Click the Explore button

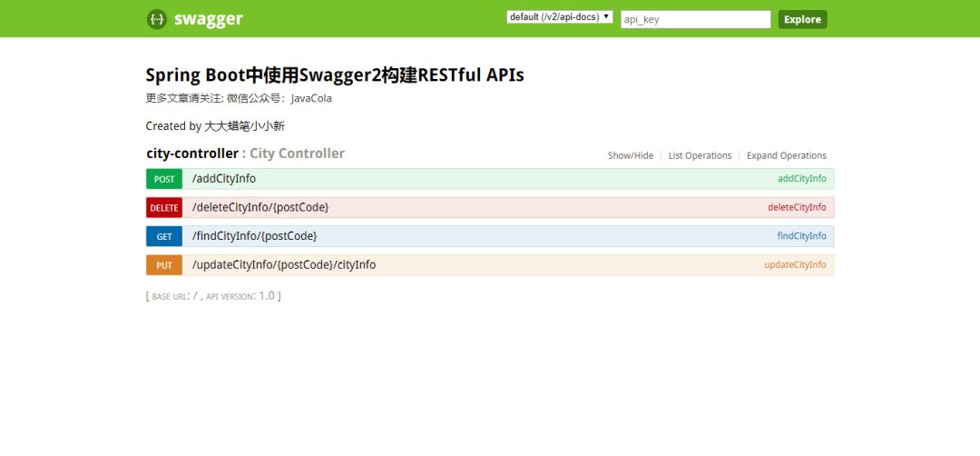pyautogui.click(x=802, y=19)
